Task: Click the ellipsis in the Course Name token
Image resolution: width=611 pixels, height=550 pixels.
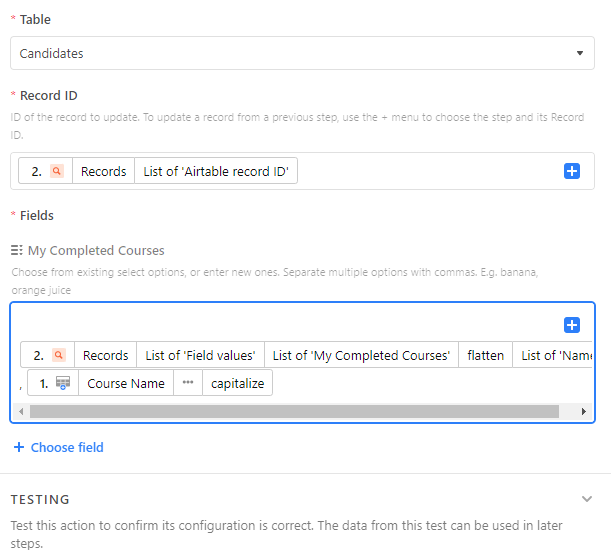Action: tap(188, 383)
